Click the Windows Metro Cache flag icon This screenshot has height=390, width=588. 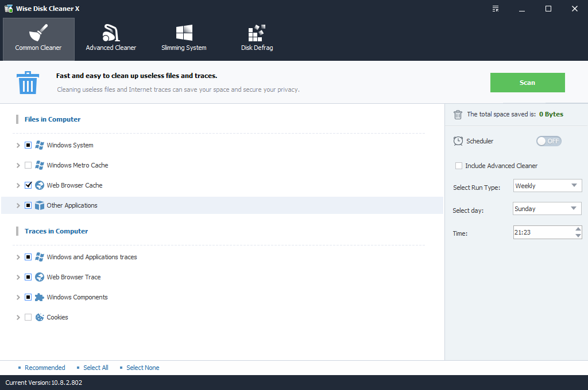(x=40, y=165)
